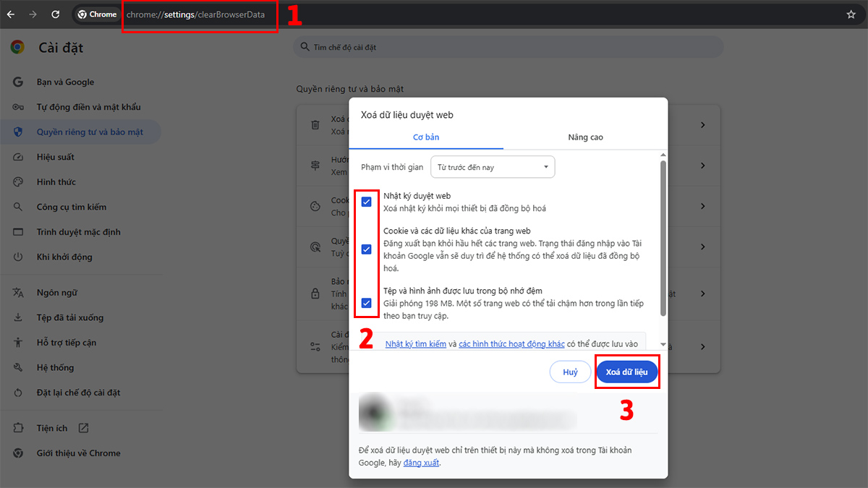Click the reset icon for Đặt lại chế độ cài đặt
Viewport: 868px width, 488px height.
tap(19, 393)
